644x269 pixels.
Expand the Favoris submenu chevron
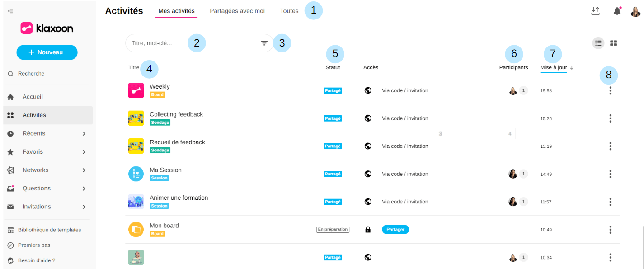click(84, 152)
